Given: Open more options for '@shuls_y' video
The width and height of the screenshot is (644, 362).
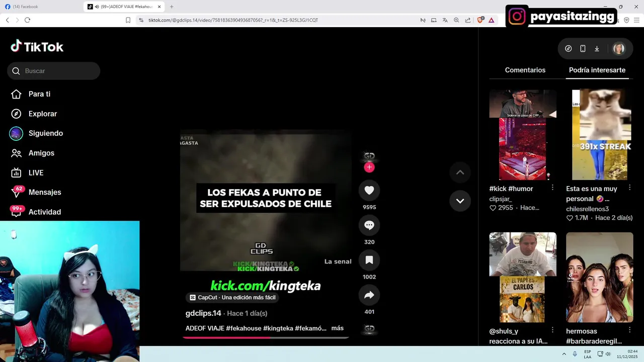Looking at the screenshot, I should click(552, 330).
